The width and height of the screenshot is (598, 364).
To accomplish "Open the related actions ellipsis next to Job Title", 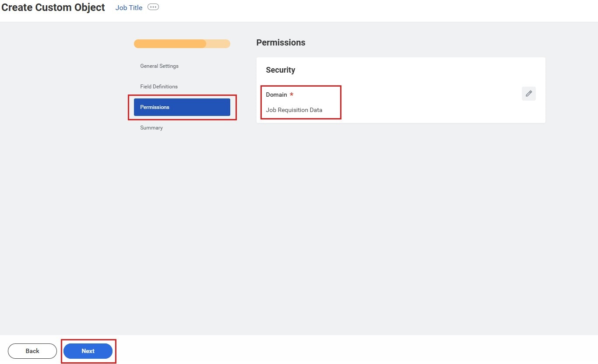I will coord(153,7).
